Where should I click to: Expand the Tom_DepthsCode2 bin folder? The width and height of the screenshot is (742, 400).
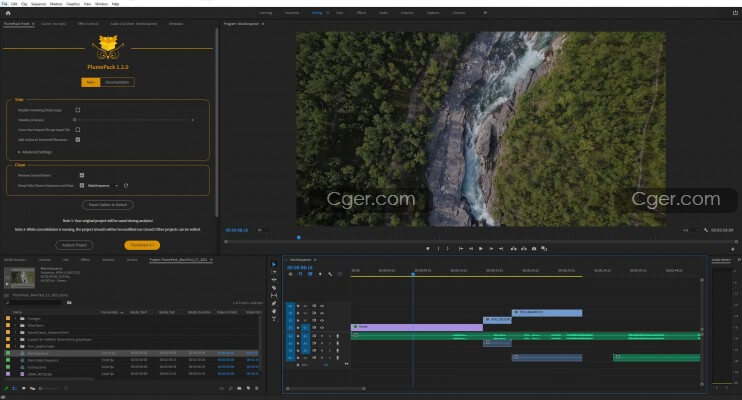[x=14, y=346]
